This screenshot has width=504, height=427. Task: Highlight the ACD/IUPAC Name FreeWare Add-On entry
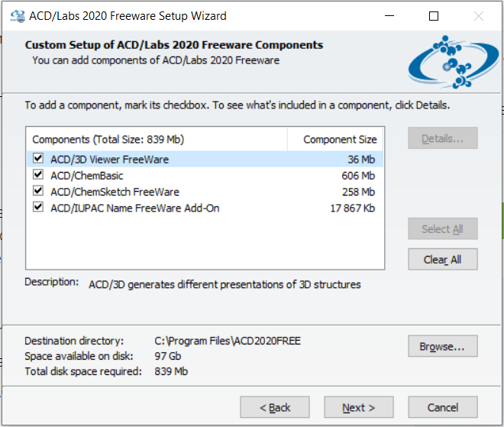tap(134, 208)
